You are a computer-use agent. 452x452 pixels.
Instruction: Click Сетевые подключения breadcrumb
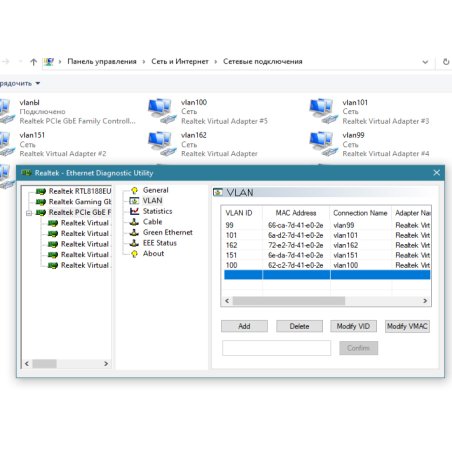[263, 61]
